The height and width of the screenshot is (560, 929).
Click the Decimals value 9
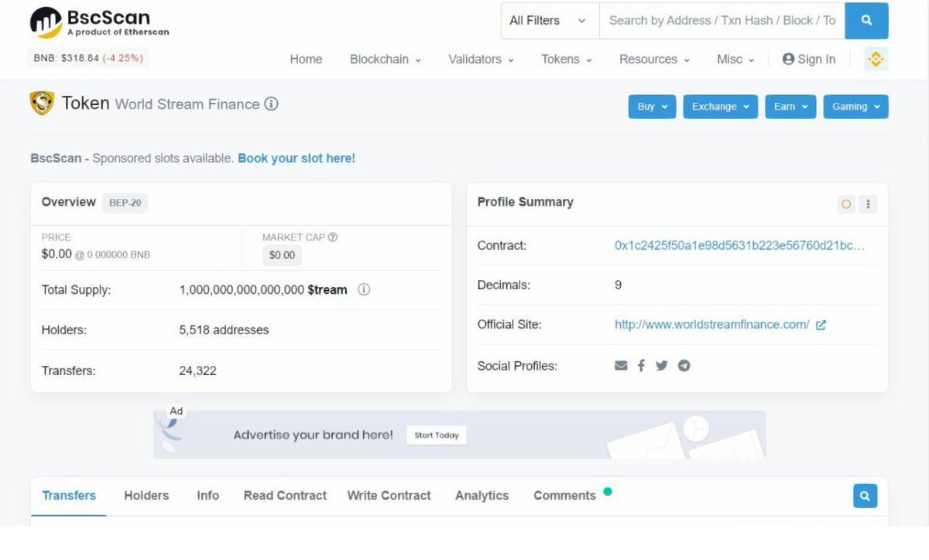[x=618, y=285]
